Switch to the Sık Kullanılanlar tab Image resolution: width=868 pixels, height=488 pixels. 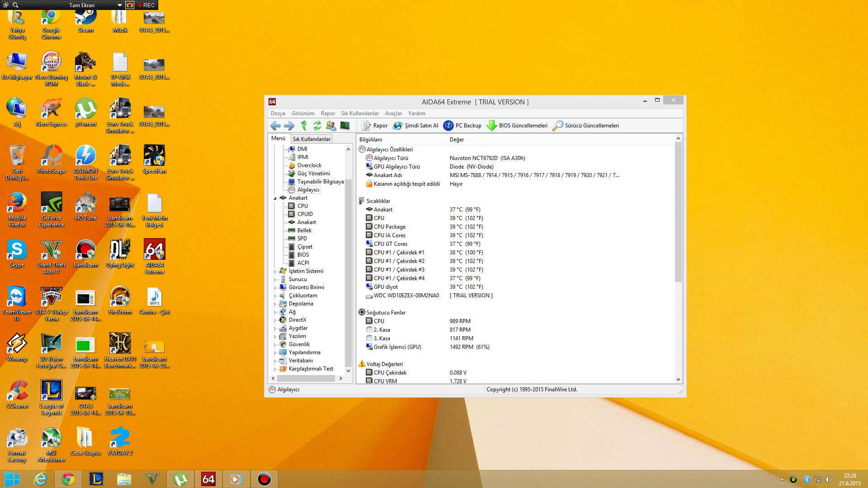[x=311, y=139]
